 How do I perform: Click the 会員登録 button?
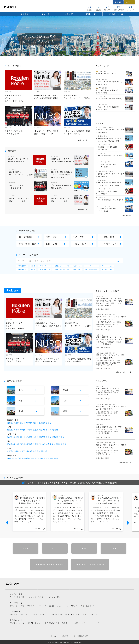[118, 2]
